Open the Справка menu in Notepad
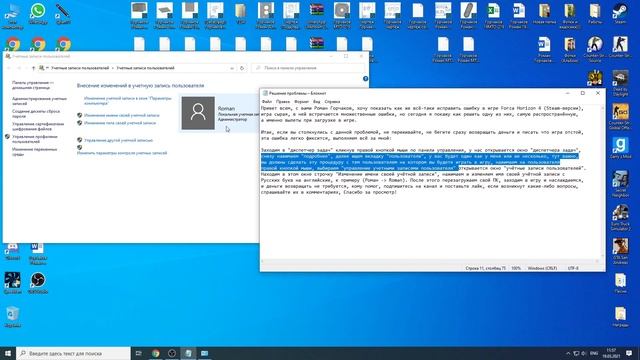This screenshot has width=640, height=360. [x=332, y=102]
